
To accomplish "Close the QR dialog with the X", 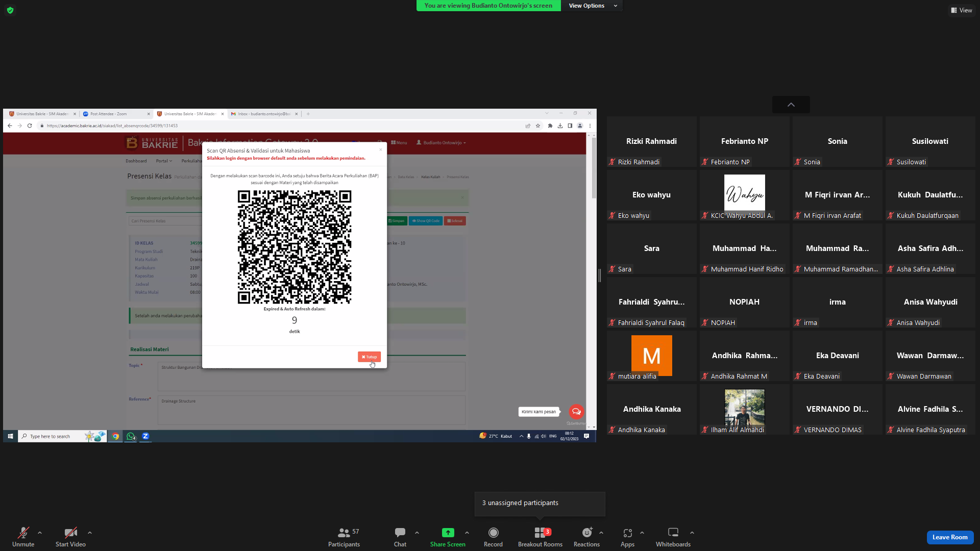I will coord(380,149).
